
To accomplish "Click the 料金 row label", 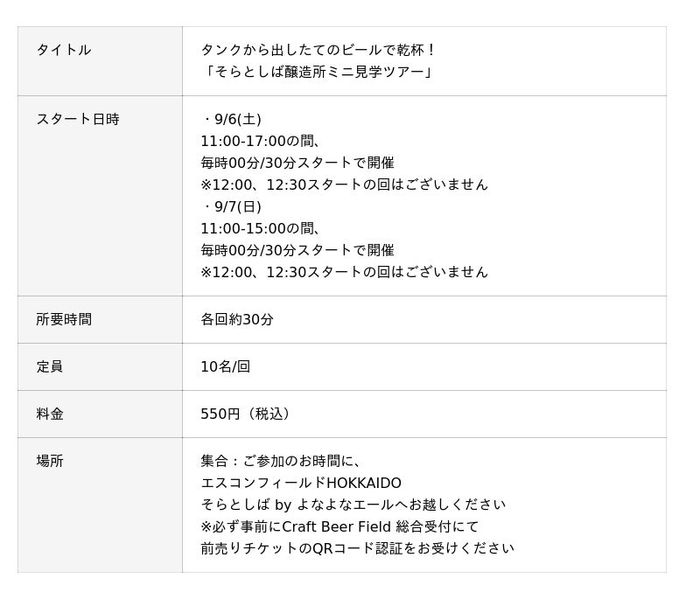I will 50,414.
